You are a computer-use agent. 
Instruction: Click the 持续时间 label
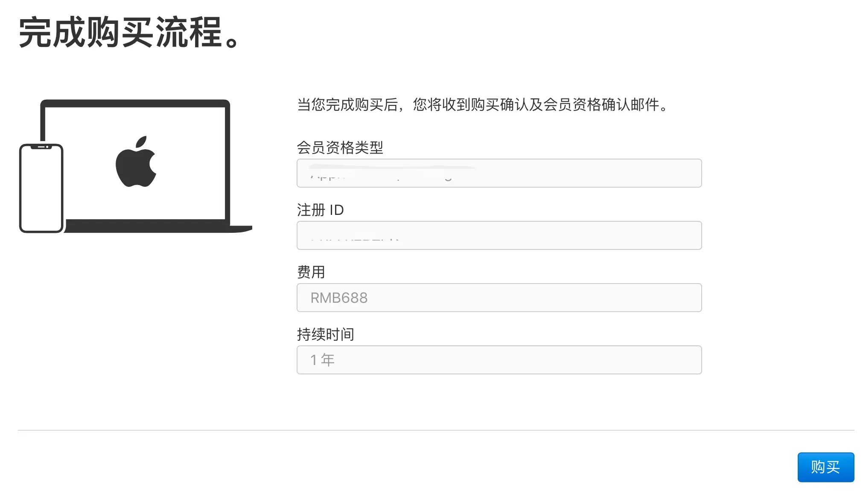(325, 334)
